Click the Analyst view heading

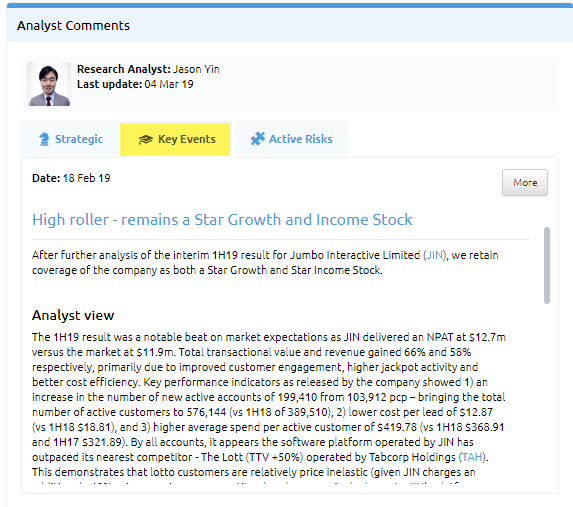pyautogui.click(x=73, y=315)
